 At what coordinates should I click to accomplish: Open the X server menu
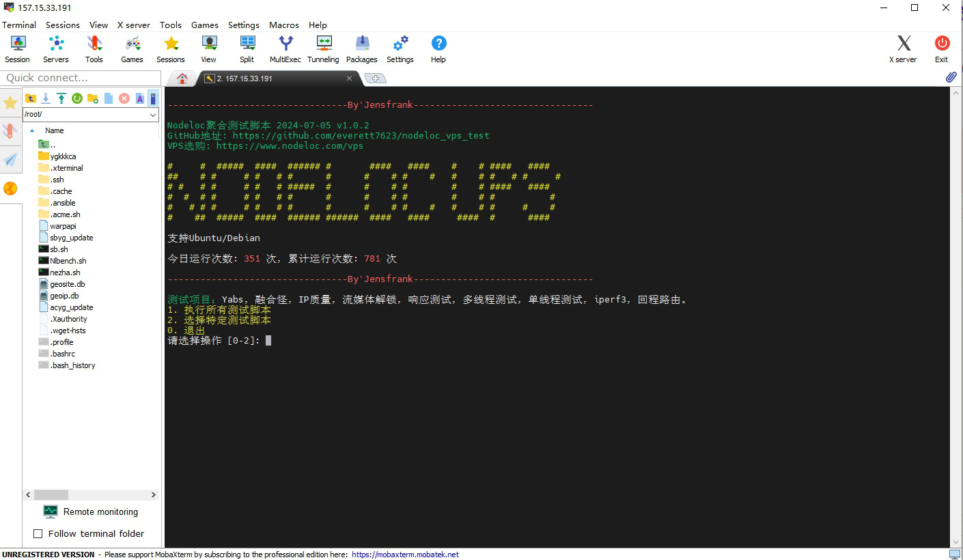pos(134,25)
